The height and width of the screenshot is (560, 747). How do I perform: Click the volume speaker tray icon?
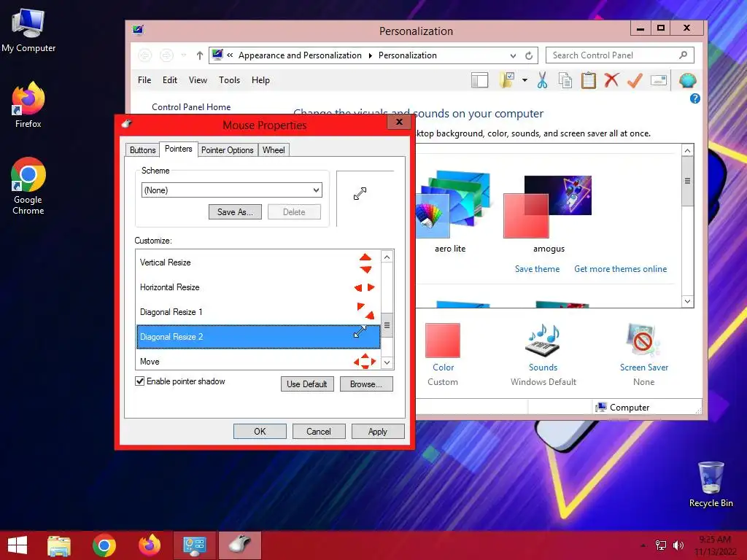click(x=678, y=545)
